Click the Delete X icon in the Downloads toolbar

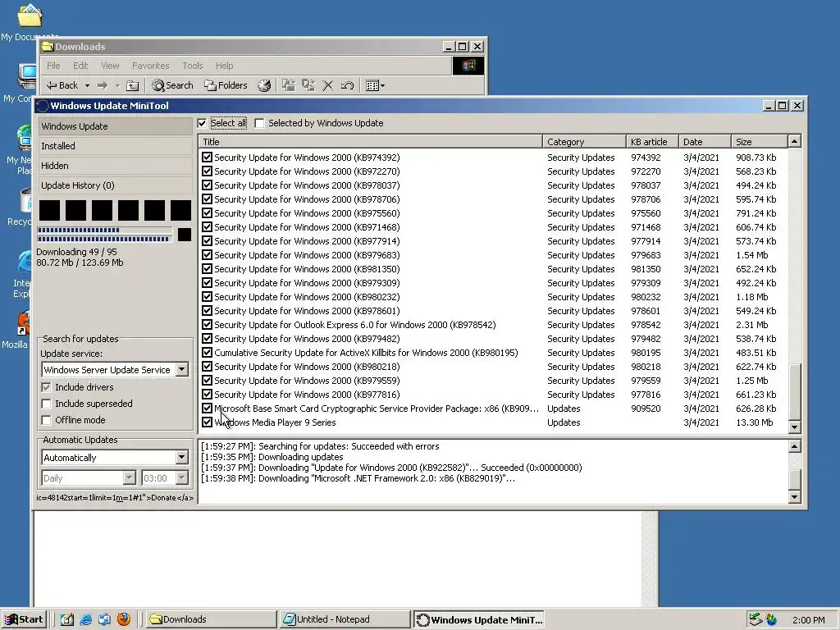tap(328, 85)
